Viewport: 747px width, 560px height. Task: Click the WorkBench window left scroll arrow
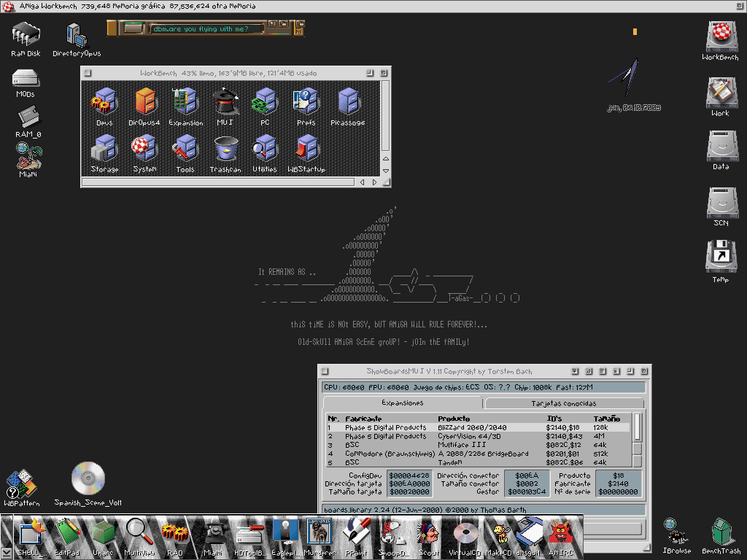[x=362, y=182]
